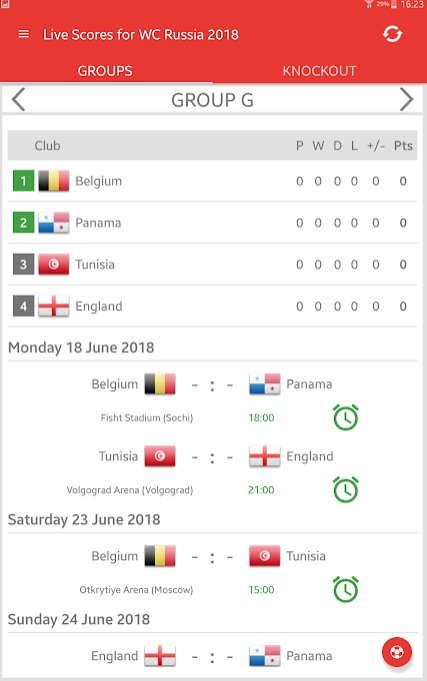Go to next group with right chevron
427x681 pixels.
tap(406, 99)
